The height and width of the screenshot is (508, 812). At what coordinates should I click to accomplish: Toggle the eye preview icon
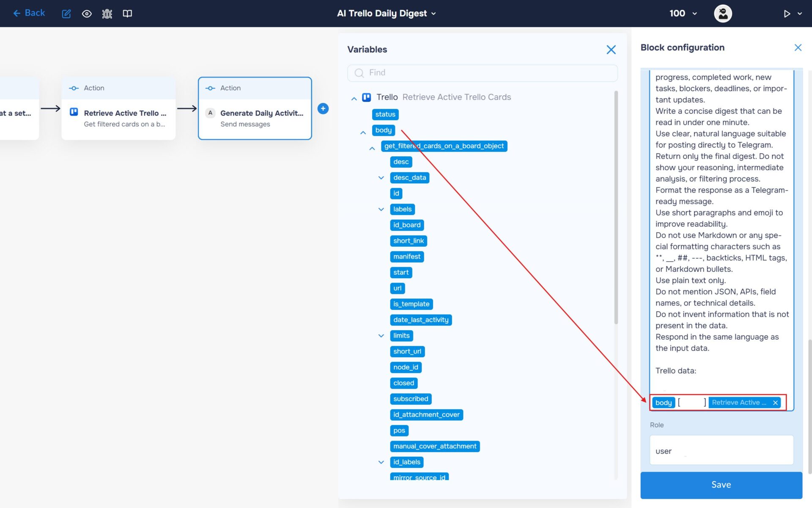tap(87, 14)
